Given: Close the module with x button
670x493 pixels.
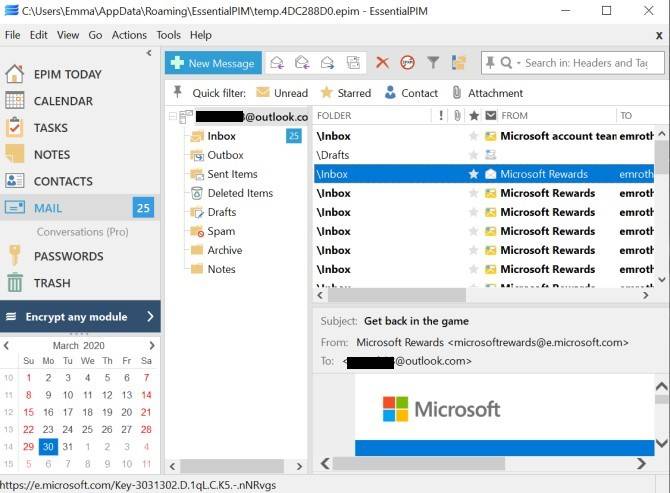Looking at the screenshot, I should pos(659,35).
